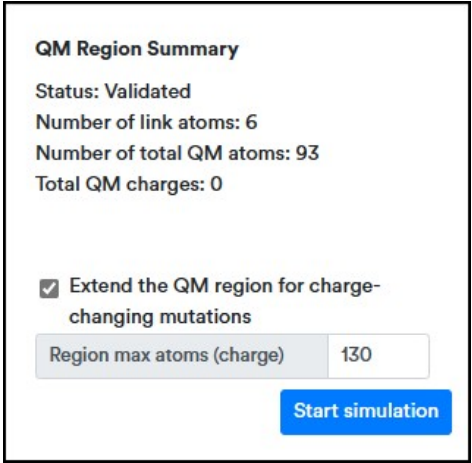Screen dimensions: 472x463
Task: Select the 'Status: Validated' line
Action: 113,91
